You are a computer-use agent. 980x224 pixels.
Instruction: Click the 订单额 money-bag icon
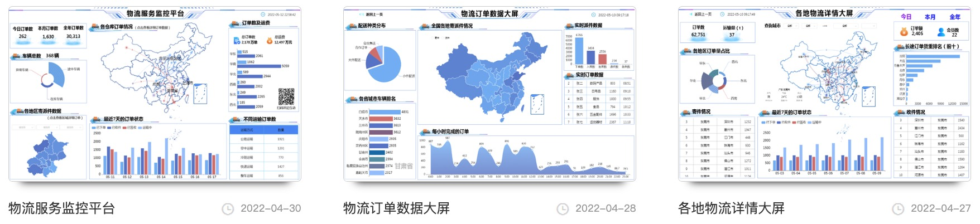coord(904,31)
